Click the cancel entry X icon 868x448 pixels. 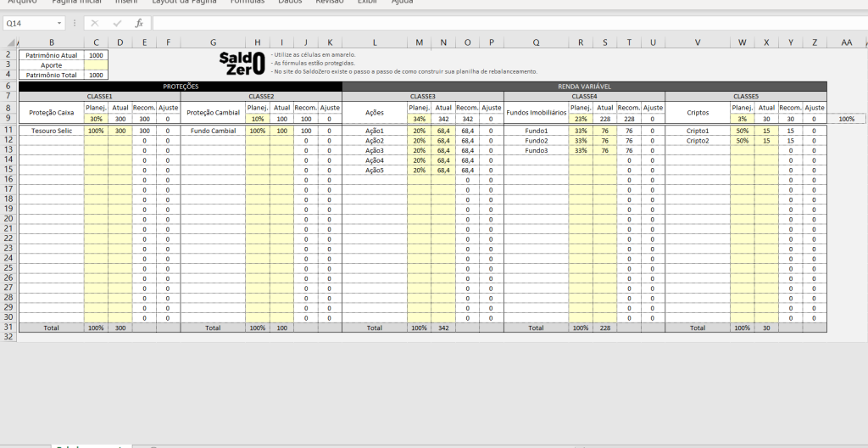click(95, 23)
